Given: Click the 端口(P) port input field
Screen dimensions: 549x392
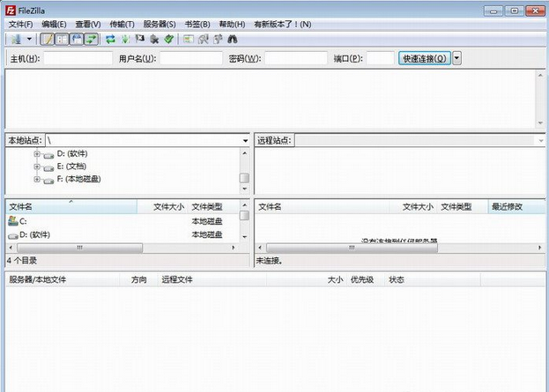Looking at the screenshot, I should tap(381, 58).
